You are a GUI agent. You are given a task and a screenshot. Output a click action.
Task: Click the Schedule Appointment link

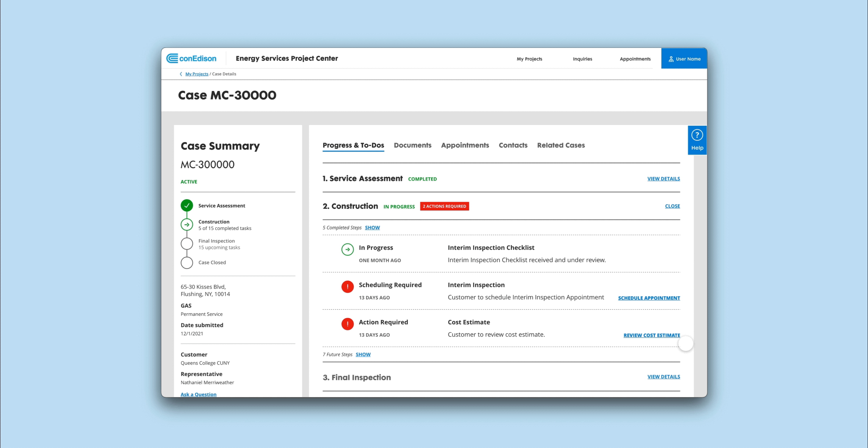pyautogui.click(x=649, y=298)
